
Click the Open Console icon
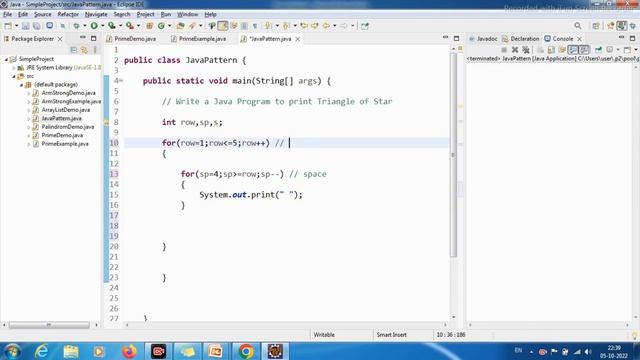(627, 50)
